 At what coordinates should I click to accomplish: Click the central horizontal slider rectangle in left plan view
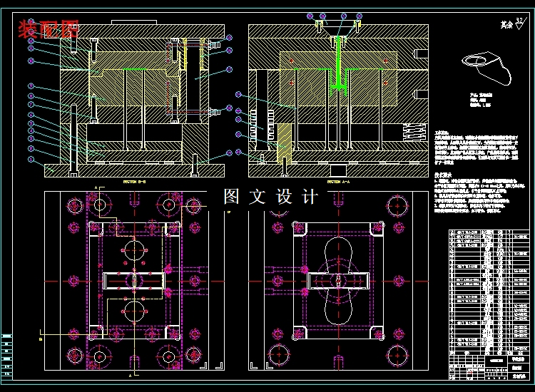point(134,281)
